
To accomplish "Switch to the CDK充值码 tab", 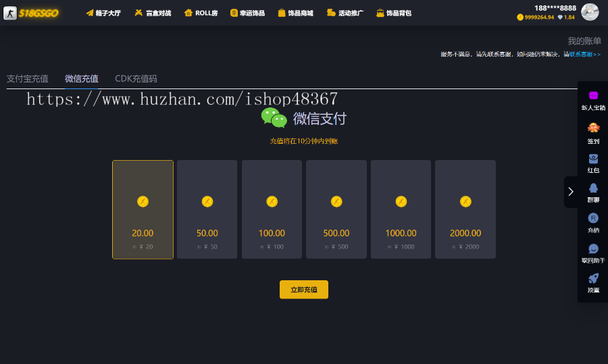I will coord(136,79).
